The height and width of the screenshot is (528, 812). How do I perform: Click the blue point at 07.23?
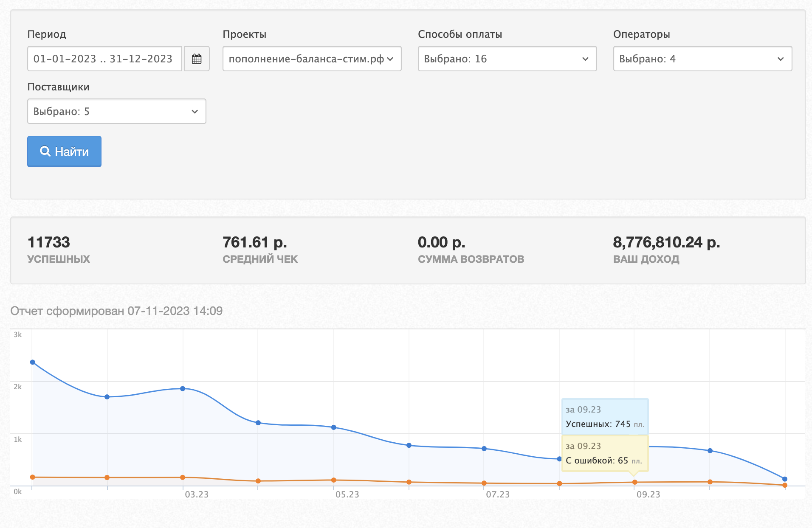[484, 448]
